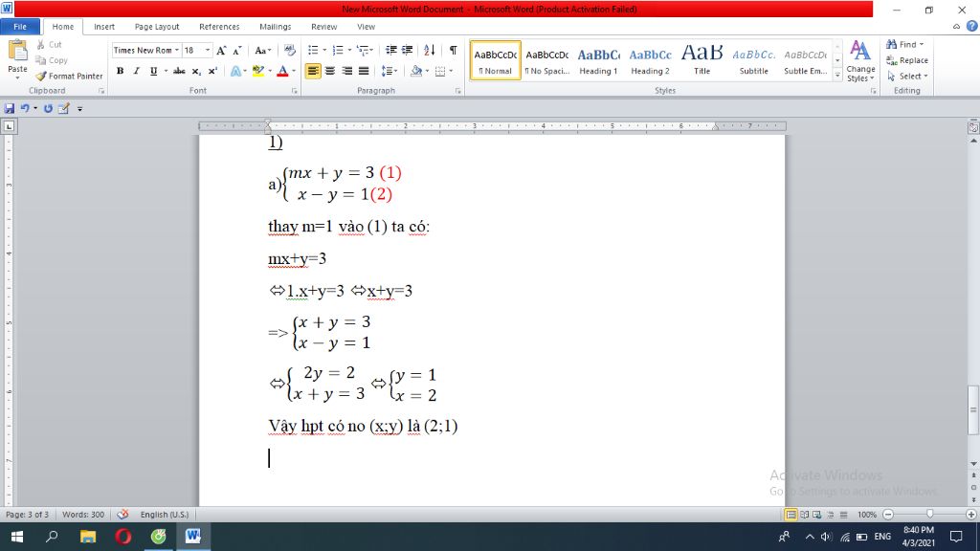Click the Cut scissors command
Viewport: 980px width, 551px height.
tap(49, 45)
